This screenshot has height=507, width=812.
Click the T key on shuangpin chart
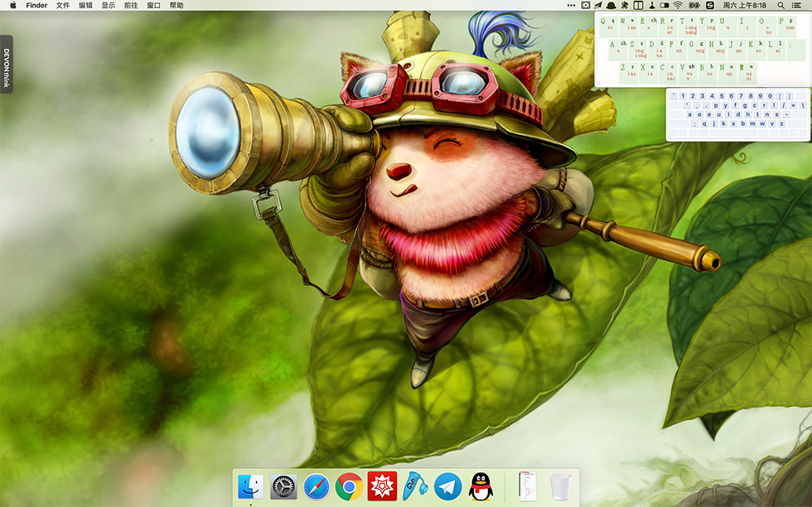(x=688, y=27)
